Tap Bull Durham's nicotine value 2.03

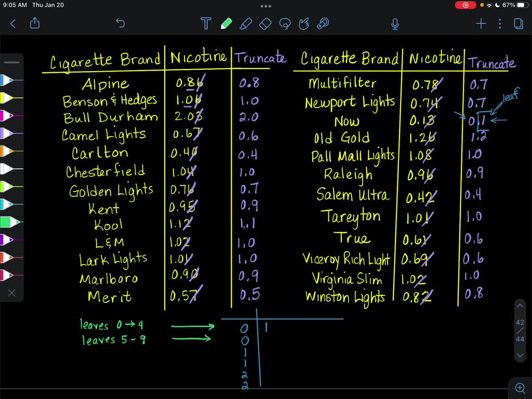pos(188,116)
